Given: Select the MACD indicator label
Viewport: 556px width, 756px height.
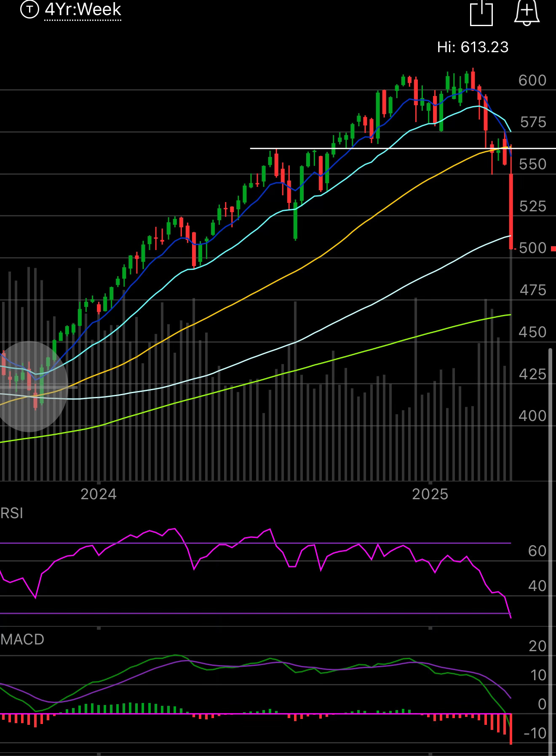Looking at the screenshot, I should pyautogui.click(x=22, y=639).
